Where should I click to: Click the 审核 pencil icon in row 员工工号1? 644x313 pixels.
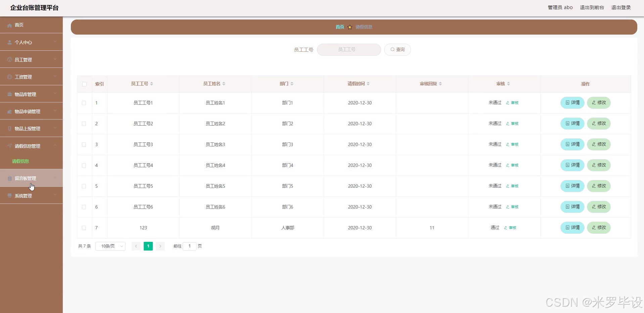click(x=508, y=103)
